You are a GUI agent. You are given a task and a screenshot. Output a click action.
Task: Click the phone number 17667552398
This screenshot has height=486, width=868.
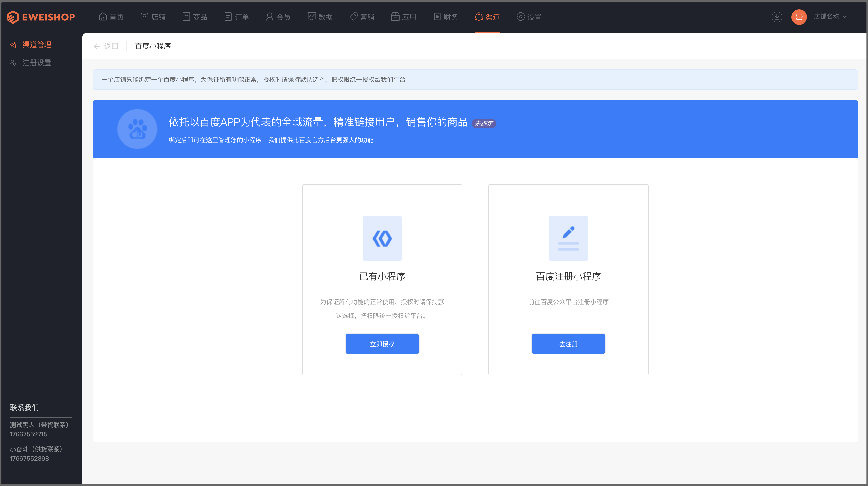(29, 458)
